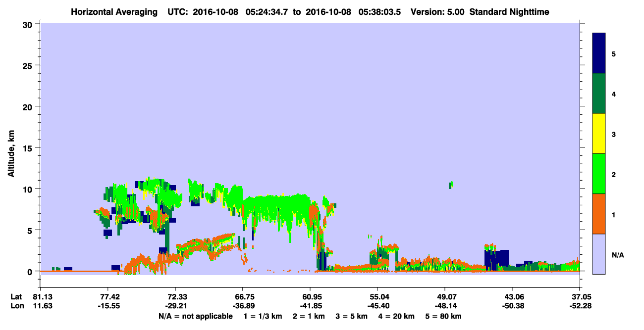Click longitude value -36.89
Screen dimensions: 644x330
coord(243,306)
